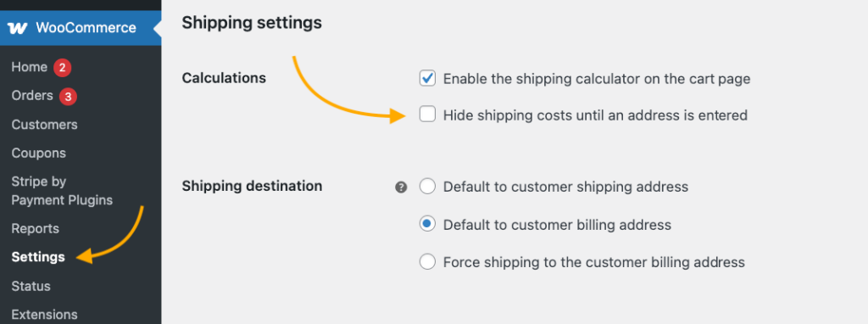Screen dimensions: 868x324
Task: Select Default to customer billing address radio
Action: click(427, 225)
